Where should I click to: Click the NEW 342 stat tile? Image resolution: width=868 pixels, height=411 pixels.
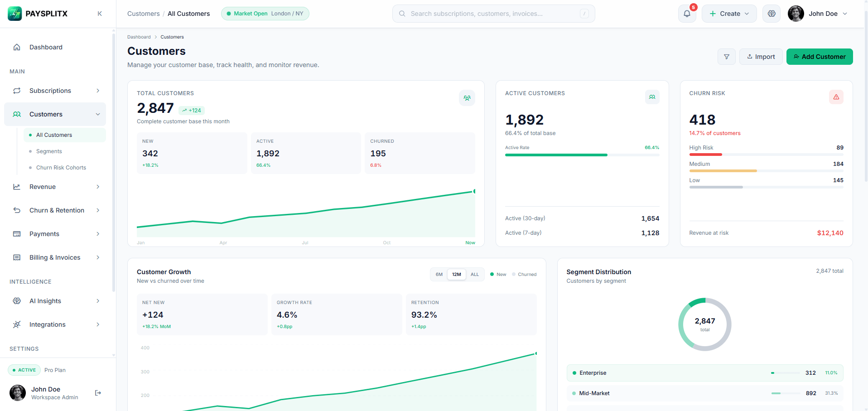(x=192, y=153)
